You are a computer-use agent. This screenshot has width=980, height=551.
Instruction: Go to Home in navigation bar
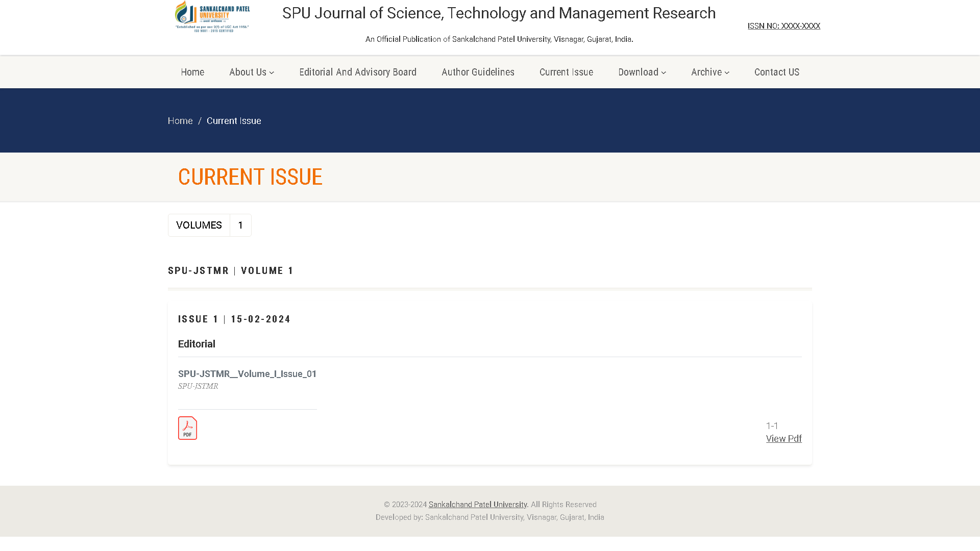(192, 72)
